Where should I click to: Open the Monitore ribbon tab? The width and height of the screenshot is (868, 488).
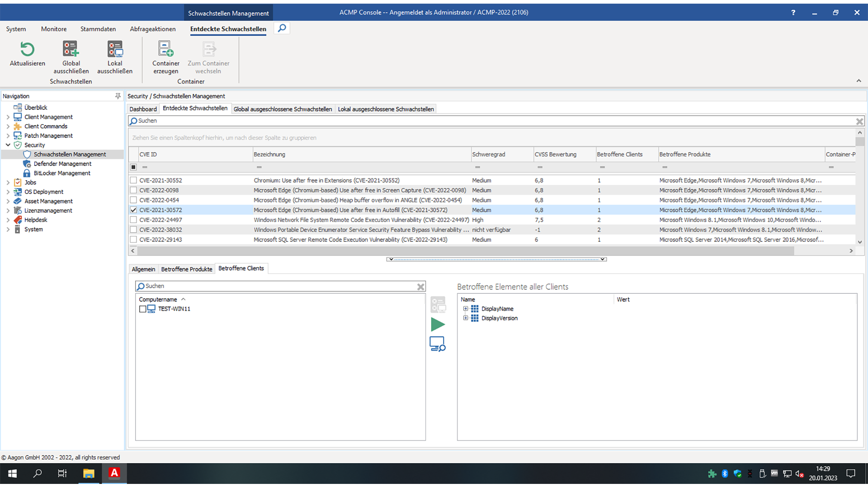pyautogui.click(x=54, y=29)
